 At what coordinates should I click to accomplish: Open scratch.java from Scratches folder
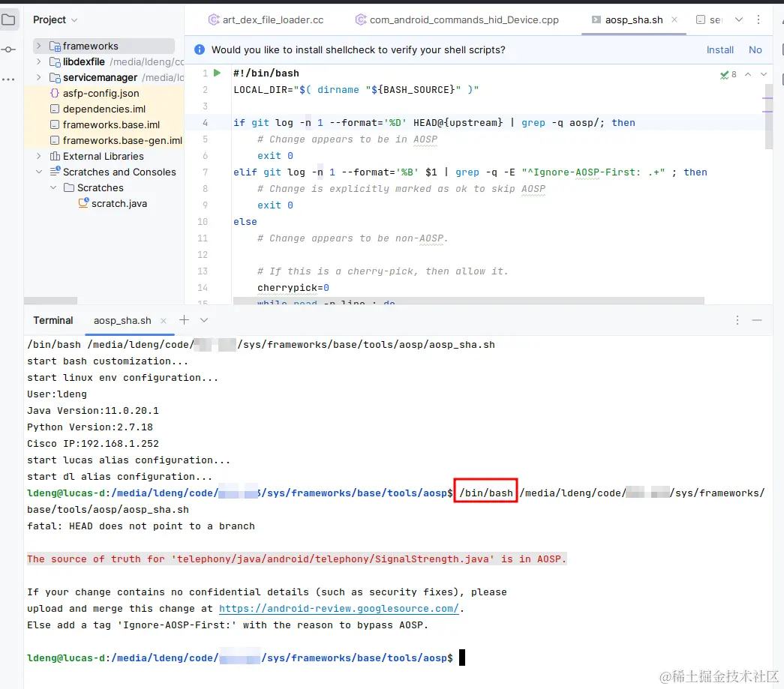point(119,203)
